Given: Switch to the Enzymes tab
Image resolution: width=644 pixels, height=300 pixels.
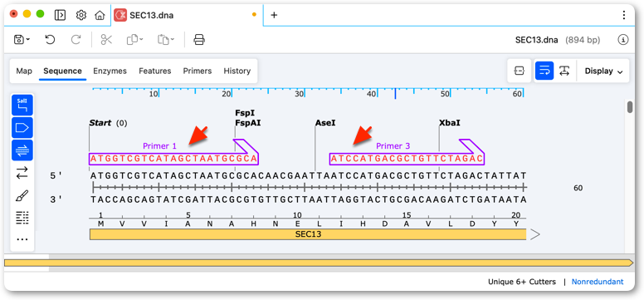Looking at the screenshot, I should (110, 71).
